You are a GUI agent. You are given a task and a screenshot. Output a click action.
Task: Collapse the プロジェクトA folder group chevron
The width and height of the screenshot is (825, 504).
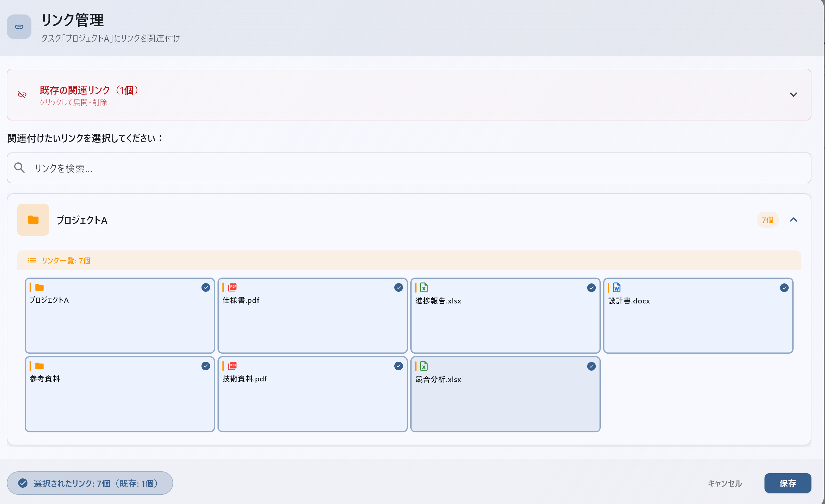(x=793, y=220)
